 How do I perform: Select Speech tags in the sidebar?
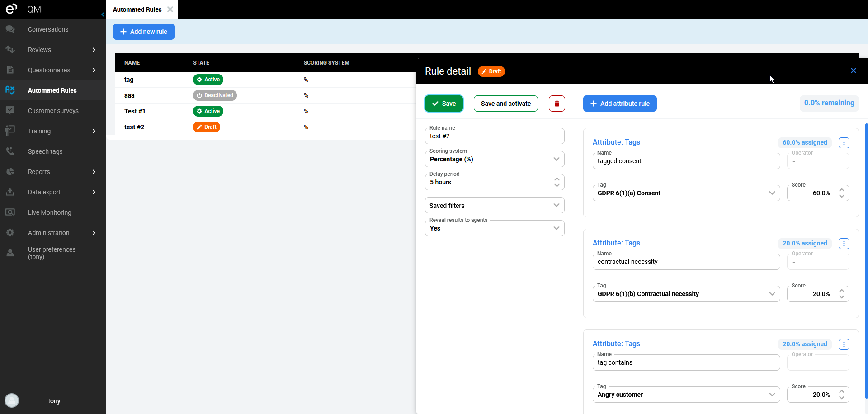(45, 151)
